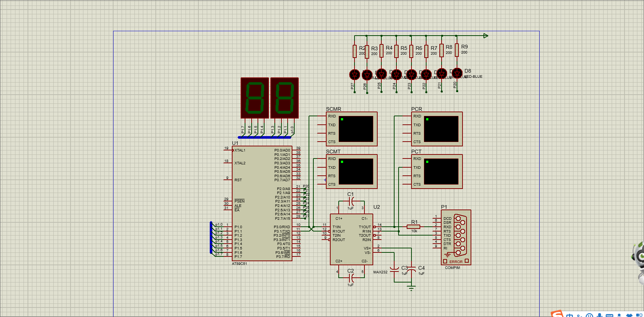Viewport: 644px width, 317px height.
Task: Click the P3.0/RXD pin label
Action: tap(282, 227)
